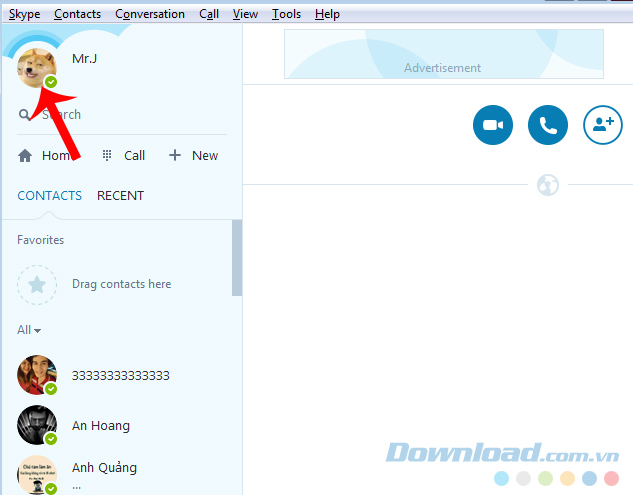Click the Home house icon
Screen dimensions: 633x495
point(25,155)
